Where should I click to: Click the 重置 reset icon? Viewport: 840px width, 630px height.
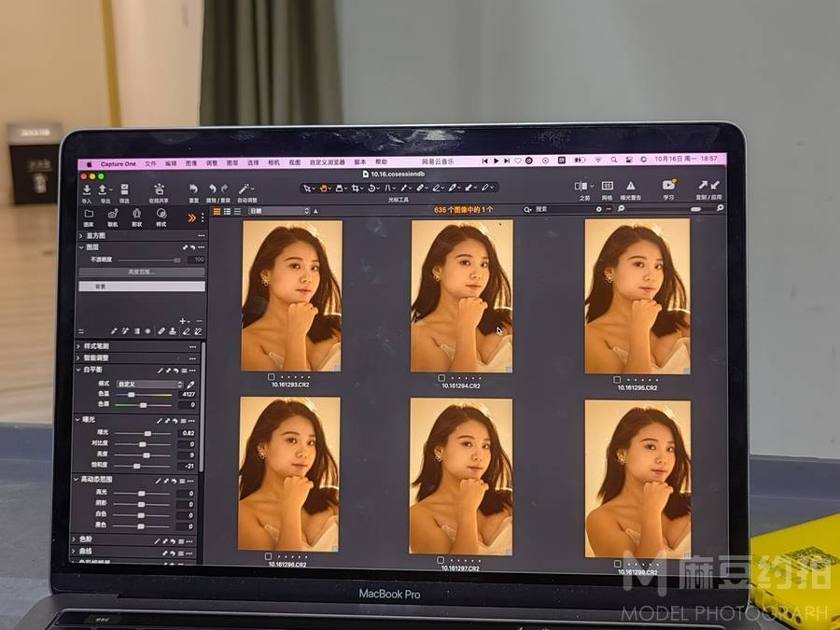click(193, 189)
